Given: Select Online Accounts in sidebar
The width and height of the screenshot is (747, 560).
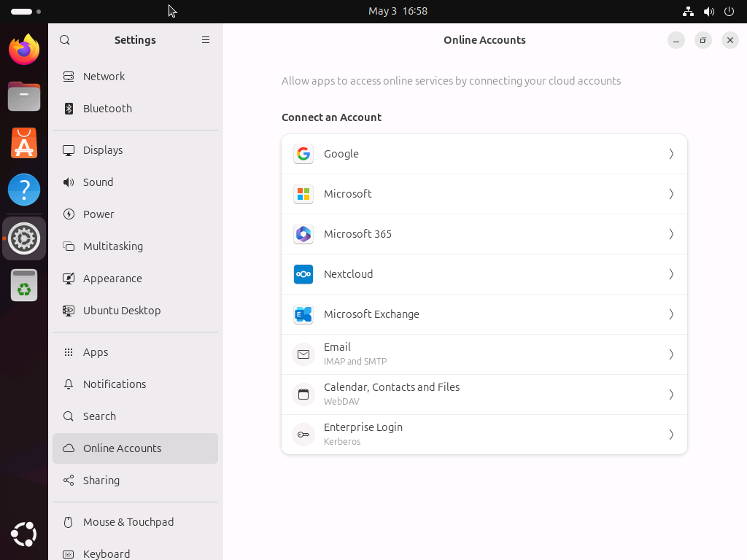Looking at the screenshot, I should tap(135, 448).
